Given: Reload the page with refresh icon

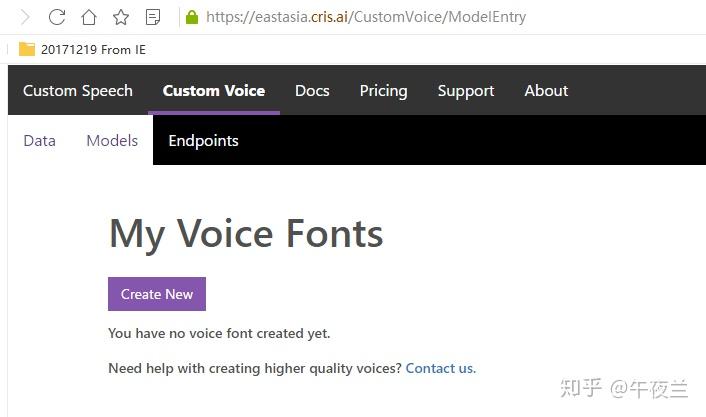Looking at the screenshot, I should [57, 17].
